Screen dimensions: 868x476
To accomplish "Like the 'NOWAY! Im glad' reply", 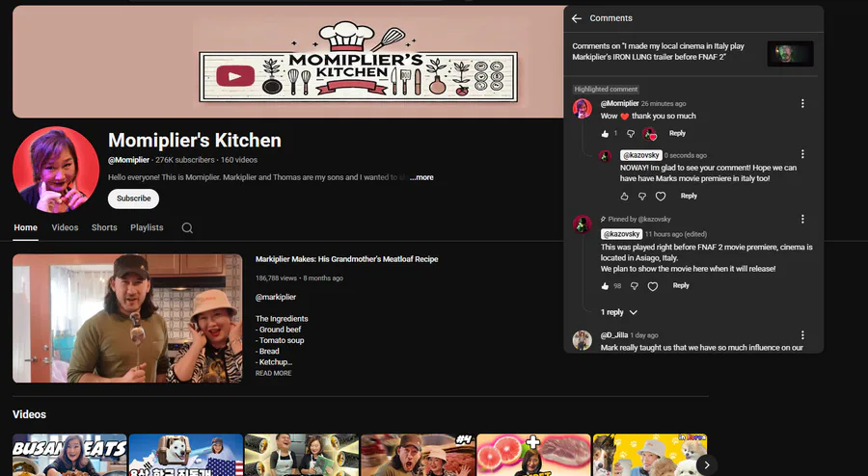I will pos(624,197).
